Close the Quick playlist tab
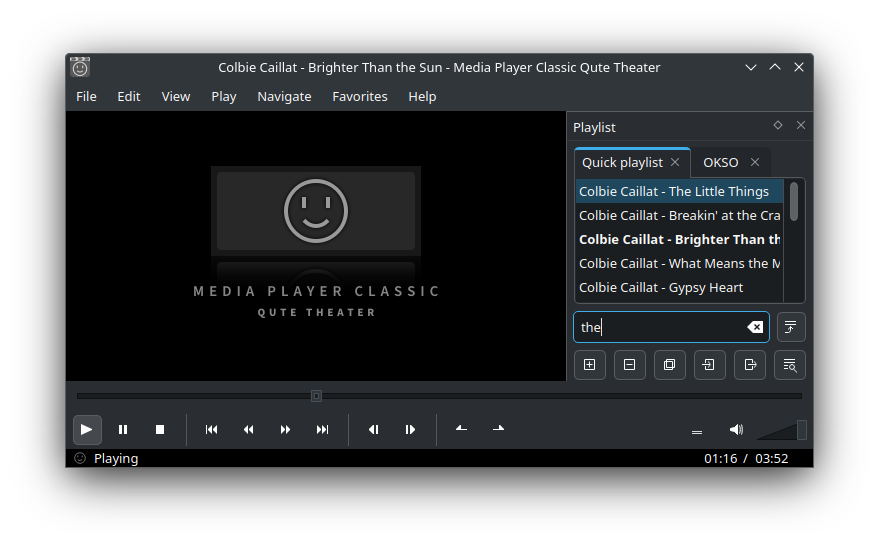879x545 pixels. pyautogui.click(x=676, y=162)
